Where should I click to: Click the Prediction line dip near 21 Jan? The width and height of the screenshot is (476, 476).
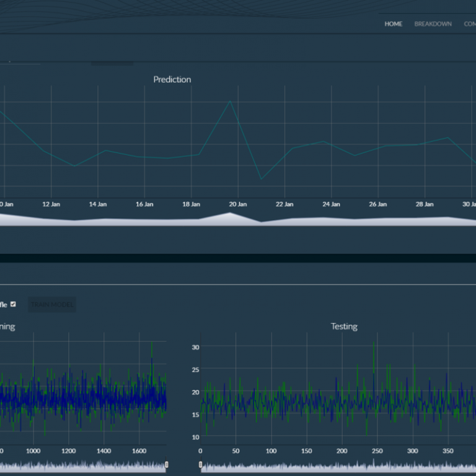coord(261,179)
